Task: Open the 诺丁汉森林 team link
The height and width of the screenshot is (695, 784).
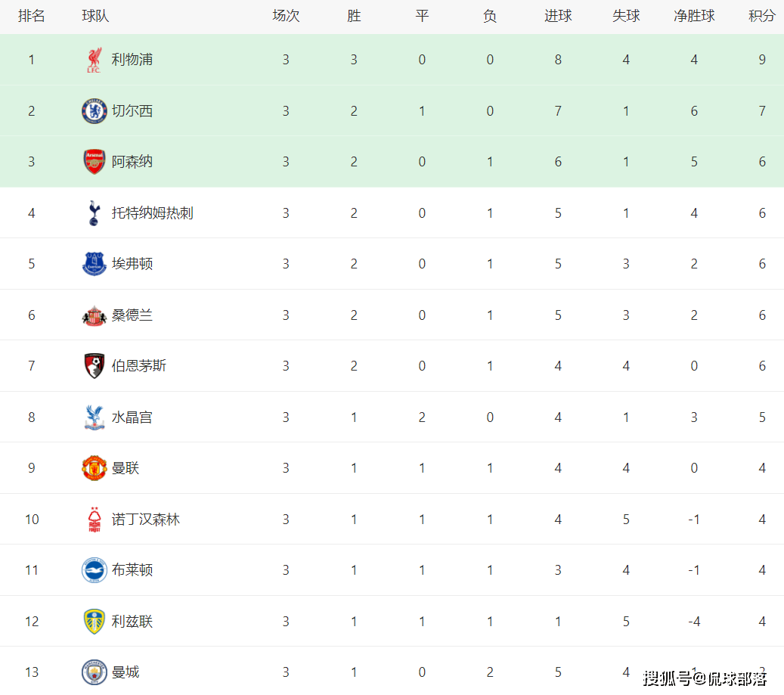Action: pyautogui.click(x=145, y=520)
